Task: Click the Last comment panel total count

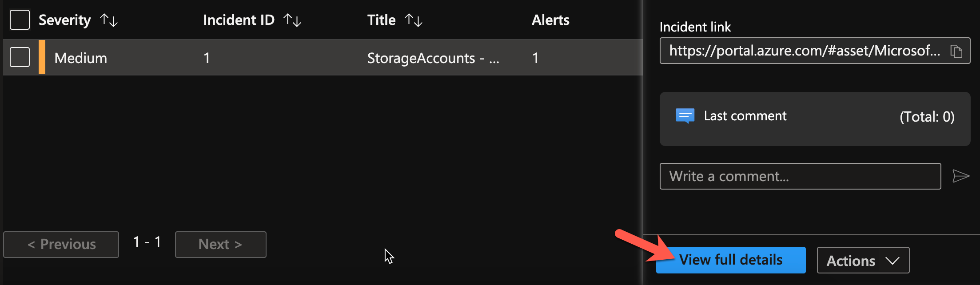Action: click(x=927, y=117)
